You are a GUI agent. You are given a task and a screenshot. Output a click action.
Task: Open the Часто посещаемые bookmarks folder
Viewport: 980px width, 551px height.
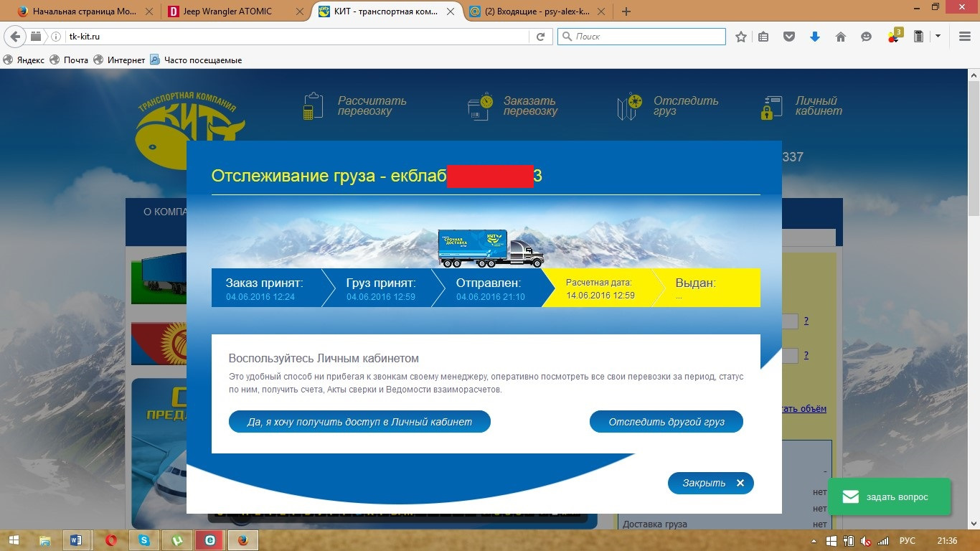(x=196, y=60)
